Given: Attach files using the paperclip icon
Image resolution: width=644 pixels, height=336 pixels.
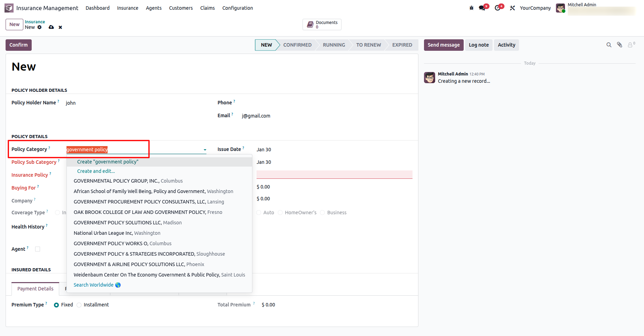Looking at the screenshot, I should coord(620,45).
